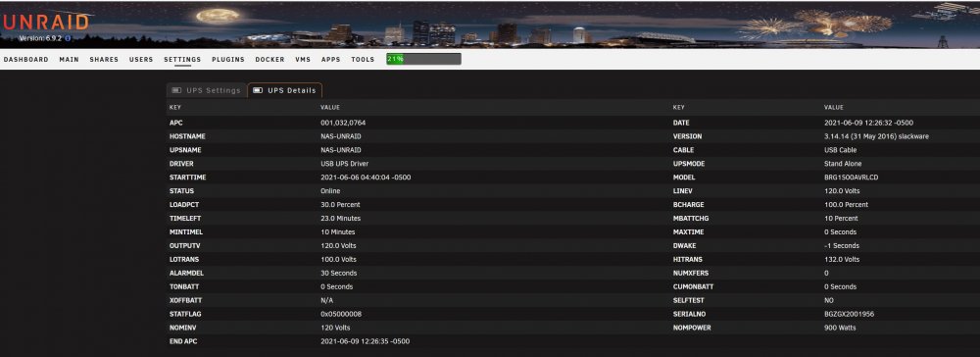Image resolution: width=980 pixels, height=357 pixels.
Task: Click the BCHARGE value 100.0 Percent
Action: (847, 204)
